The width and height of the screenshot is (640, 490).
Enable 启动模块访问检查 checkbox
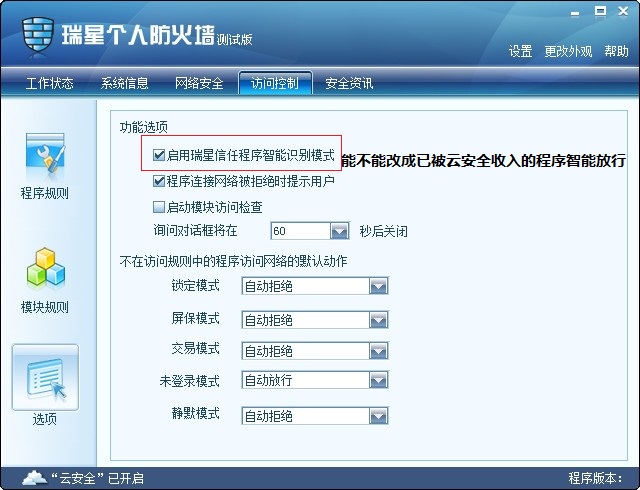pos(159,207)
